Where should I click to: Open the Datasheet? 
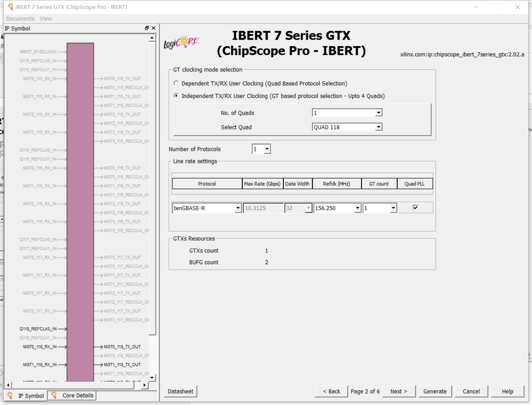[x=180, y=391]
